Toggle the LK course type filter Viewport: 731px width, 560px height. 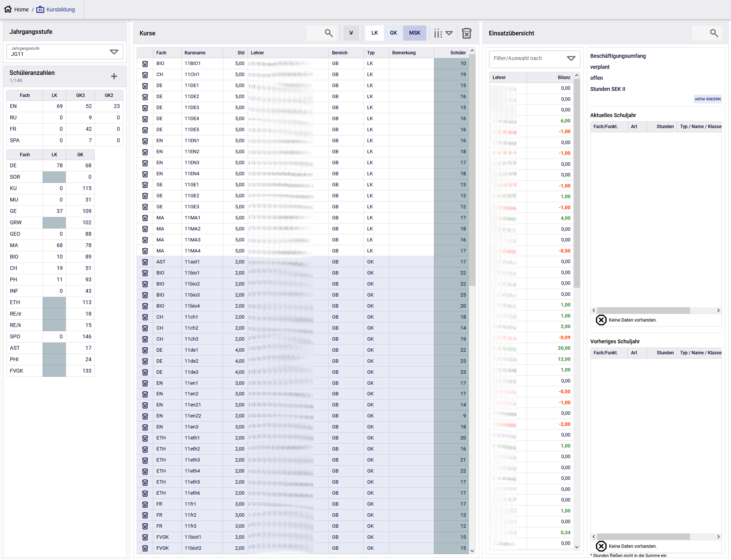(x=374, y=33)
